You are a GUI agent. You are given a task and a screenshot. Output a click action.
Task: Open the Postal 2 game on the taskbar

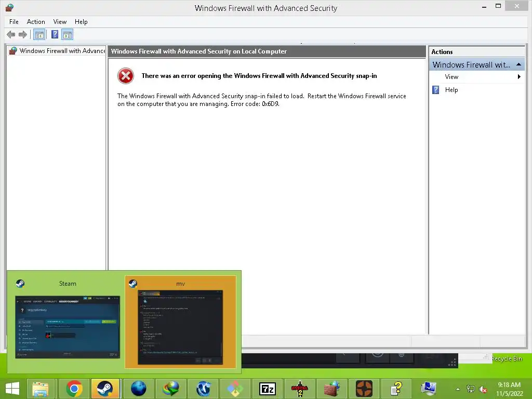[x=300, y=389]
